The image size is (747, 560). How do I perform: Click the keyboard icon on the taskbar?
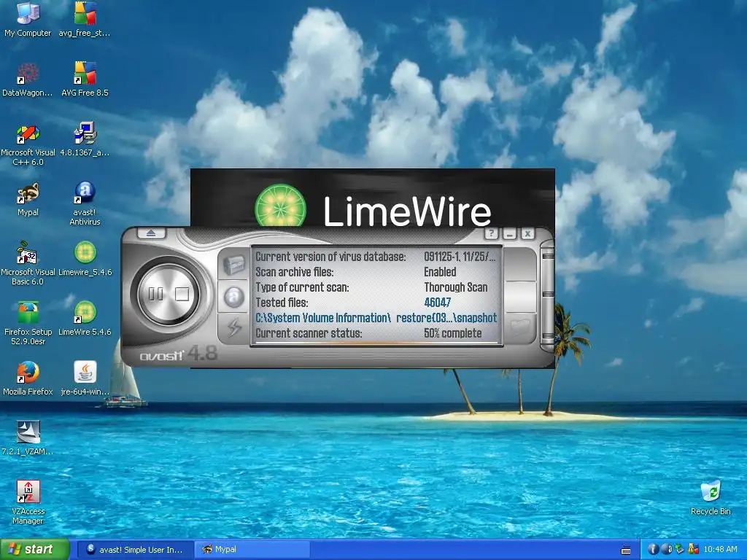[626, 550]
